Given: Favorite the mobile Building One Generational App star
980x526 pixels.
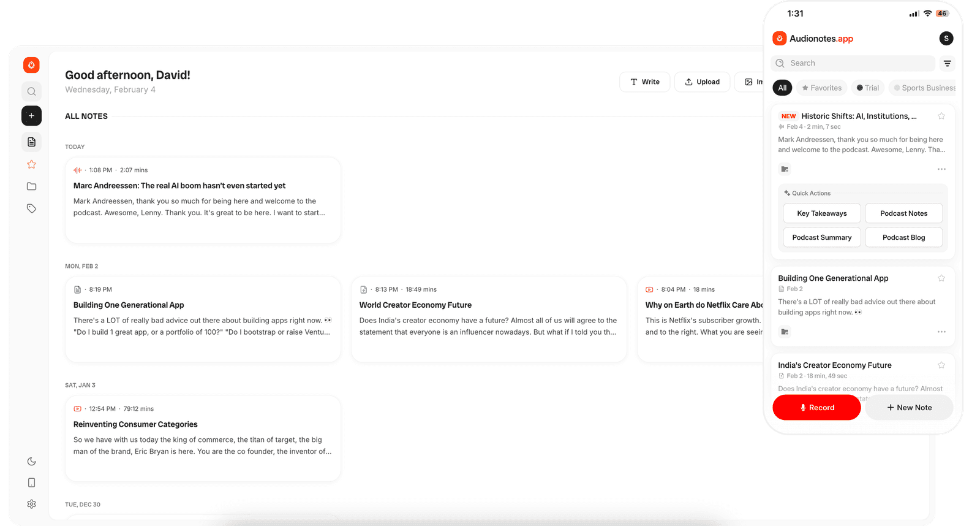Looking at the screenshot, I should pos(941,278).
